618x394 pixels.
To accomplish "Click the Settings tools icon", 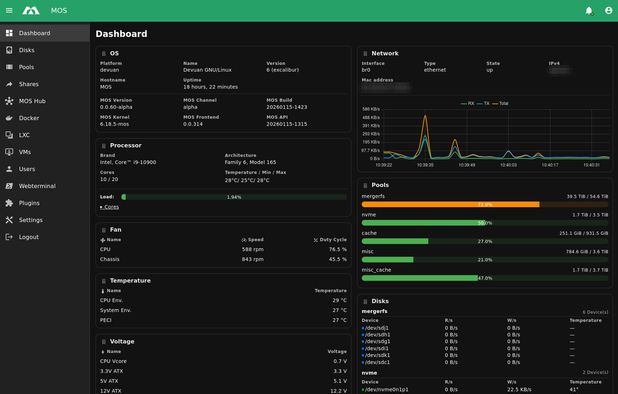I will [9, 220].
